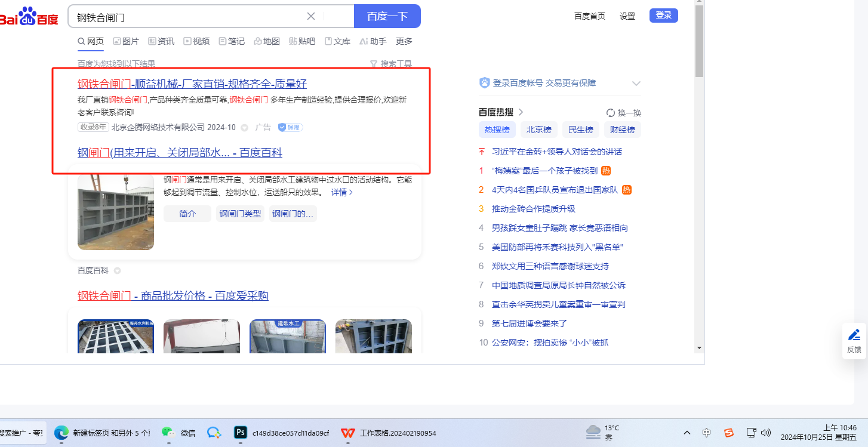Click the 百度一下 search button
The height and width of the screenshot is (447, 868).
(387, 16)
